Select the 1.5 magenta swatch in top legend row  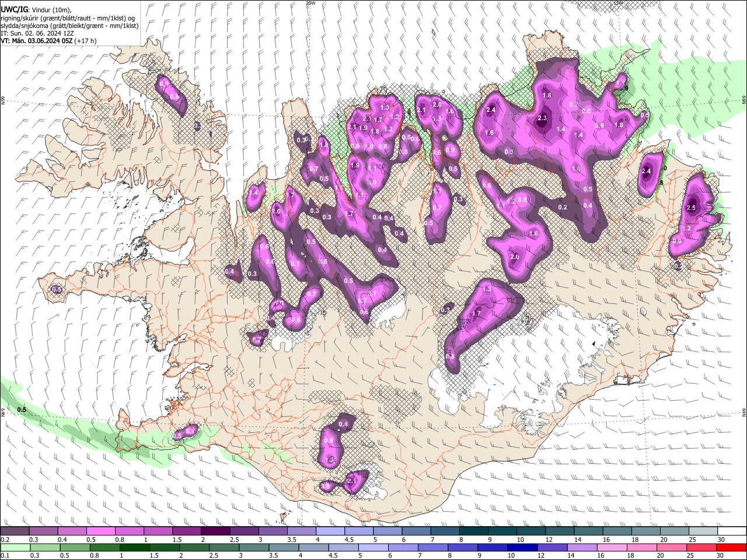186,531
